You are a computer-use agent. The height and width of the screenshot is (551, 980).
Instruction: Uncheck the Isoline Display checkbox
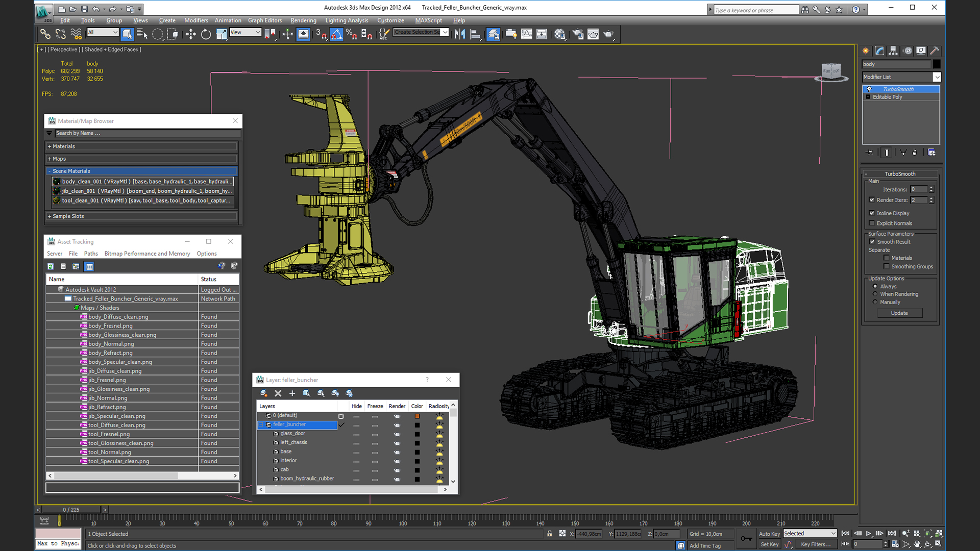pyautogui.click(x=872, y=213)
